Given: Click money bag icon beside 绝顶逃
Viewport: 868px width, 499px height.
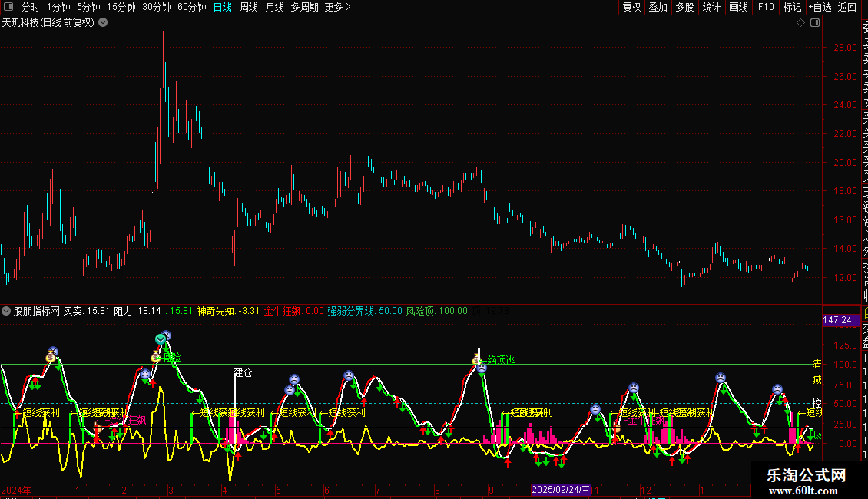Looking at the screenshot, I should 476,360.
